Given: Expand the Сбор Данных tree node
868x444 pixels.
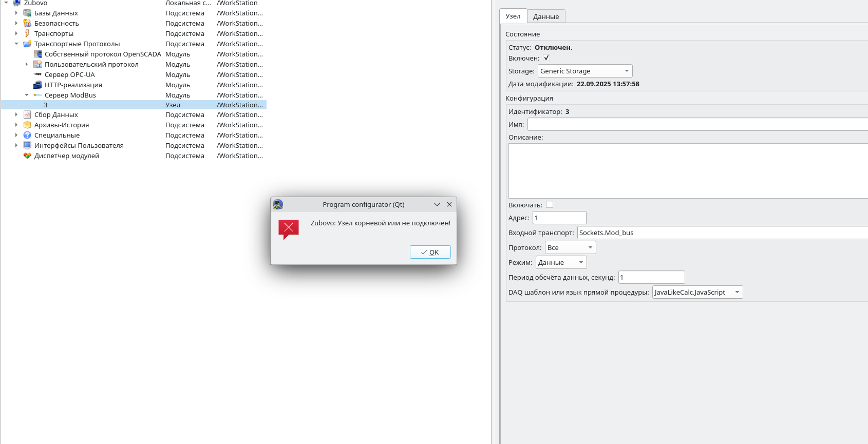Looking at the screenshot, I should pos(16,114).
